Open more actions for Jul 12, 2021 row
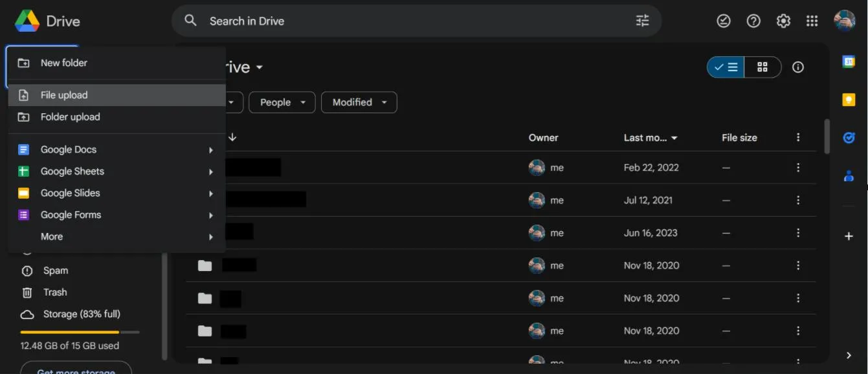Screen dimensions: 868x374 coord(798,200)
